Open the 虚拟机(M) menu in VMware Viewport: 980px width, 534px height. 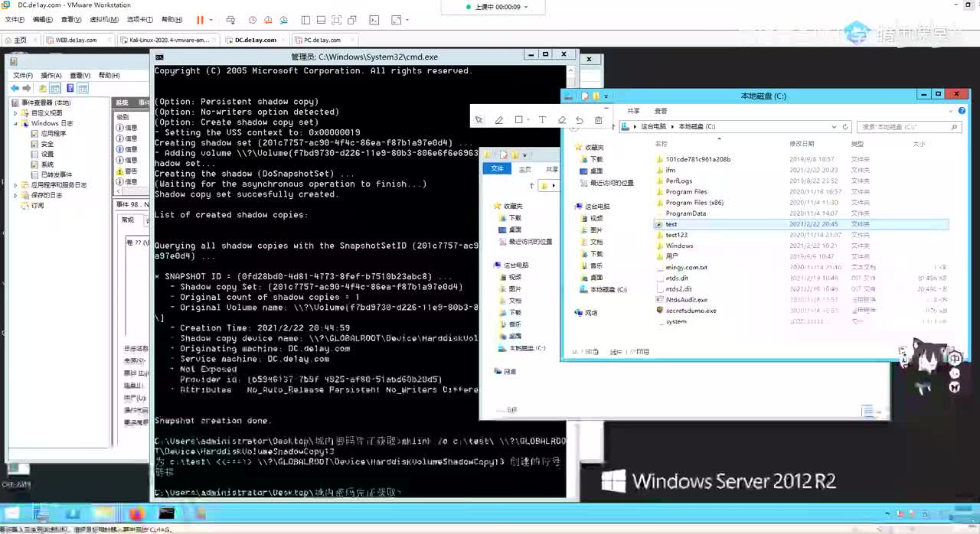tap(104, 20)
